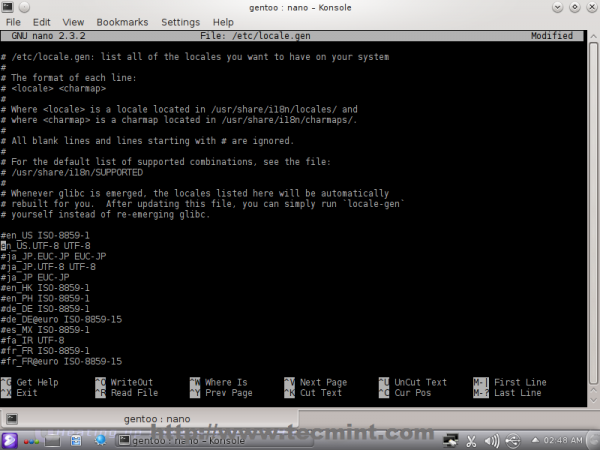Click the '^C Cur Pos' shortcut label
Screen dimensions: 600x450
tap(405, 393)
